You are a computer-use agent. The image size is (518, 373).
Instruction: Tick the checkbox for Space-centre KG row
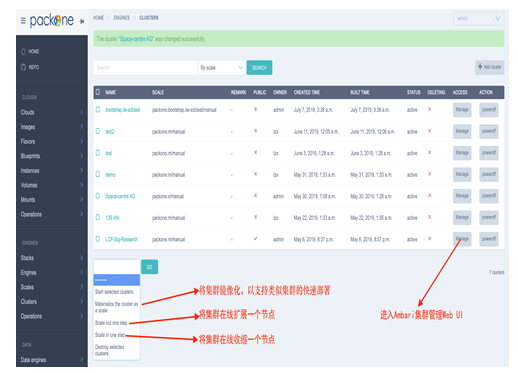pos(98,196)
